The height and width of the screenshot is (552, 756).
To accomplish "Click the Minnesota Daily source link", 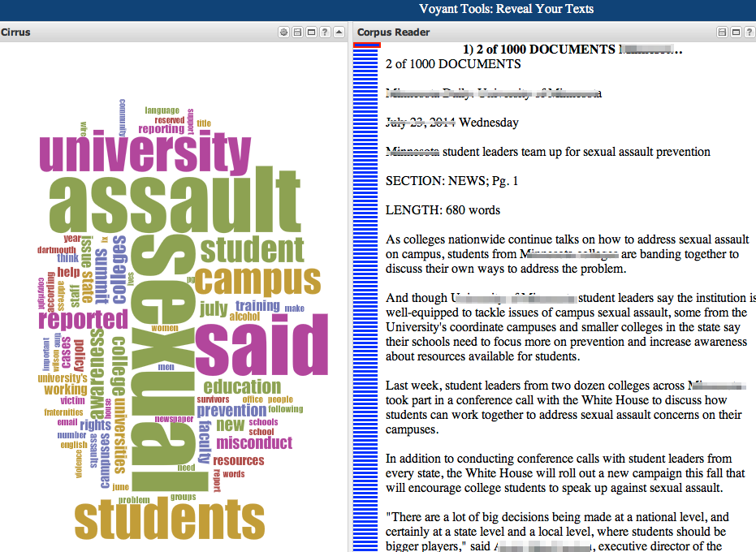I will point(491,93).
